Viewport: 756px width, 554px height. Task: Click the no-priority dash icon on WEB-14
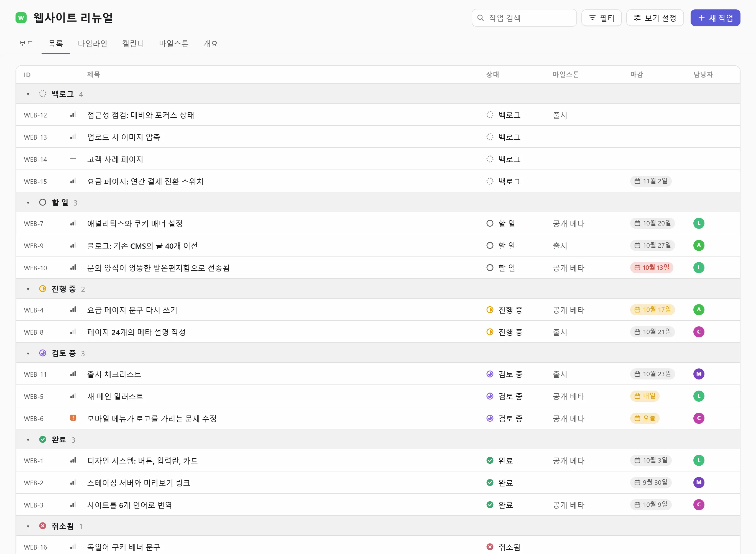(73, 159)
